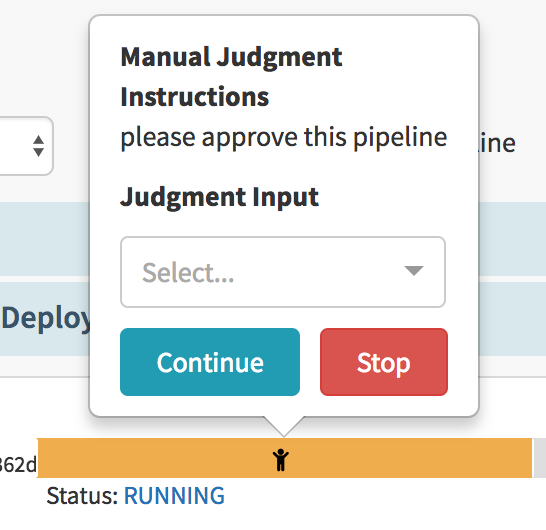This screenshot has width=546, height=530.
Task: Click the Instructions heading in popover
Action: pyautogui.click(x=195, y=97)
